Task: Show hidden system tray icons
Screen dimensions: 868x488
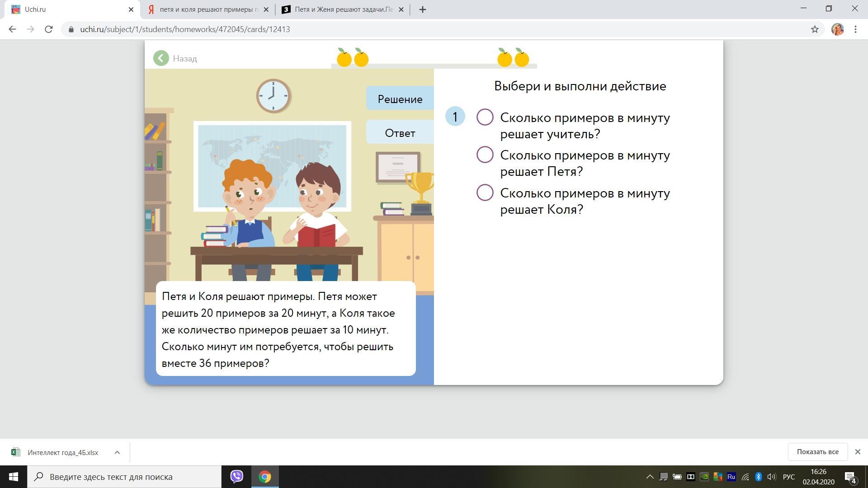Action: point(650,477)
